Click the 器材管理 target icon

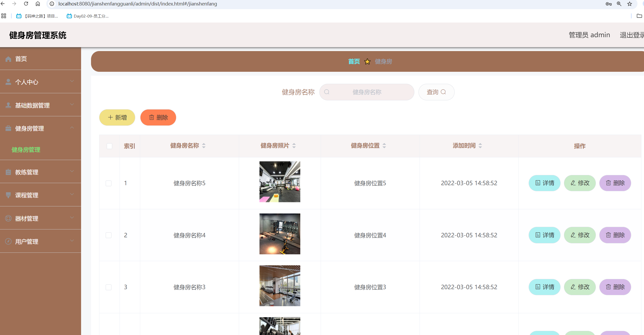click(x=8, y=218)
